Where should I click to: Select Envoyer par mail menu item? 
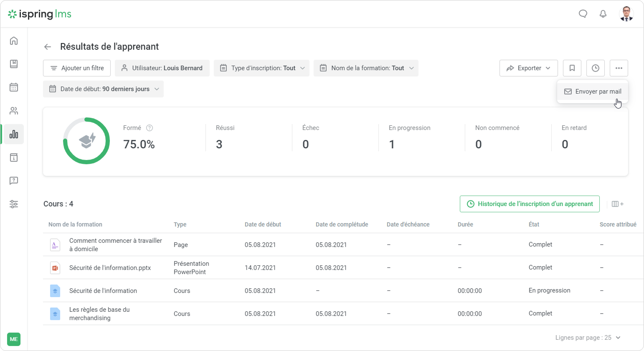(593, 92)
